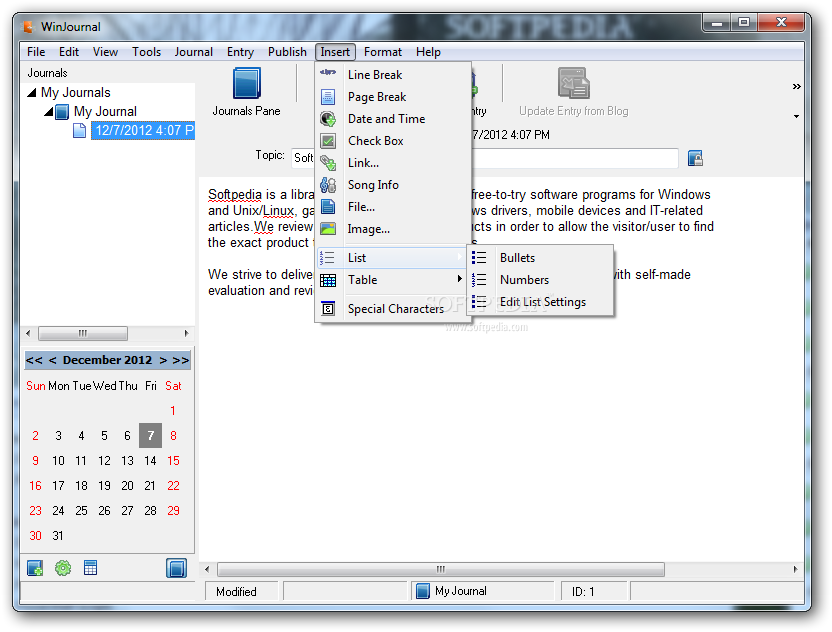The image size is (832, 632).
Task: Go to previous month in calendar
Action: point(53,360)
